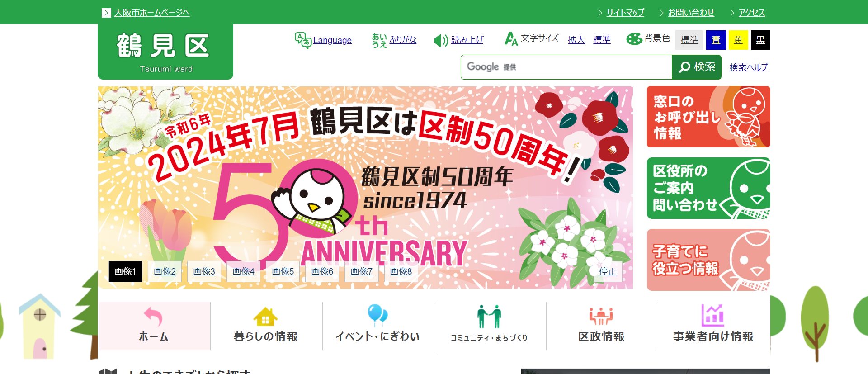Open the 事業者向け情報 chart icon

[x=713, y=315]
